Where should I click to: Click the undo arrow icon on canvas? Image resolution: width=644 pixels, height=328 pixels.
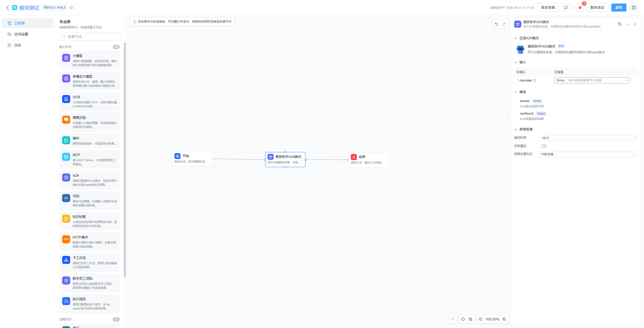(496, 24)
